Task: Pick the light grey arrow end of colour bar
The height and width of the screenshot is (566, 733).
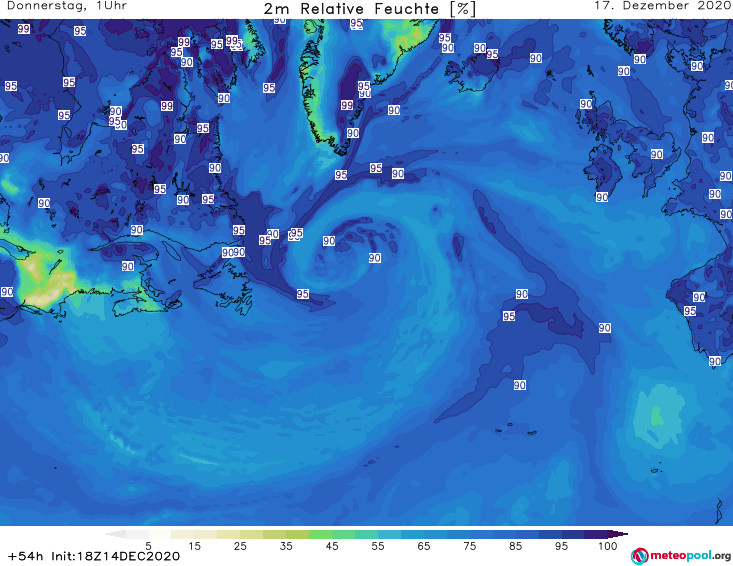Action: point(116,534)
